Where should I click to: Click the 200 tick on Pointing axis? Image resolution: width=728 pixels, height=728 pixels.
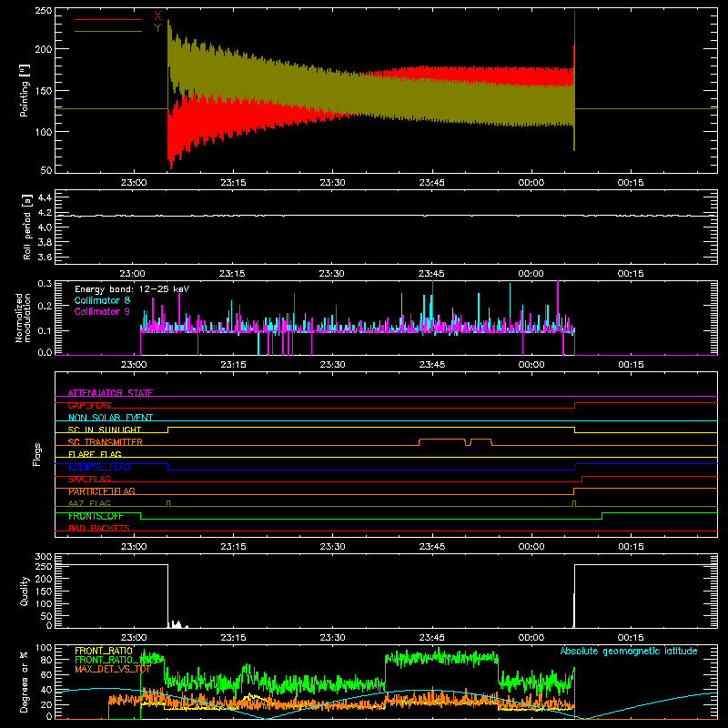[x=43, y=49]
